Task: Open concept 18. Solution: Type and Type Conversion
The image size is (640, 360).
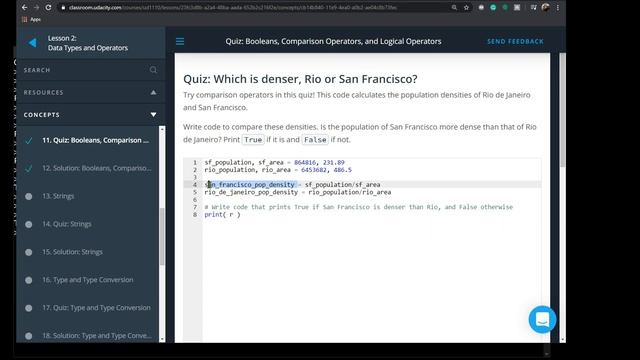Action: point(97,336)
